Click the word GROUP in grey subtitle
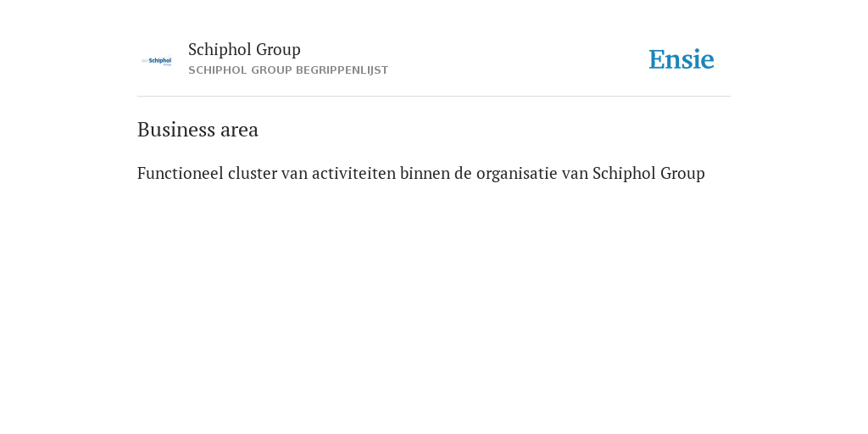 271,70
